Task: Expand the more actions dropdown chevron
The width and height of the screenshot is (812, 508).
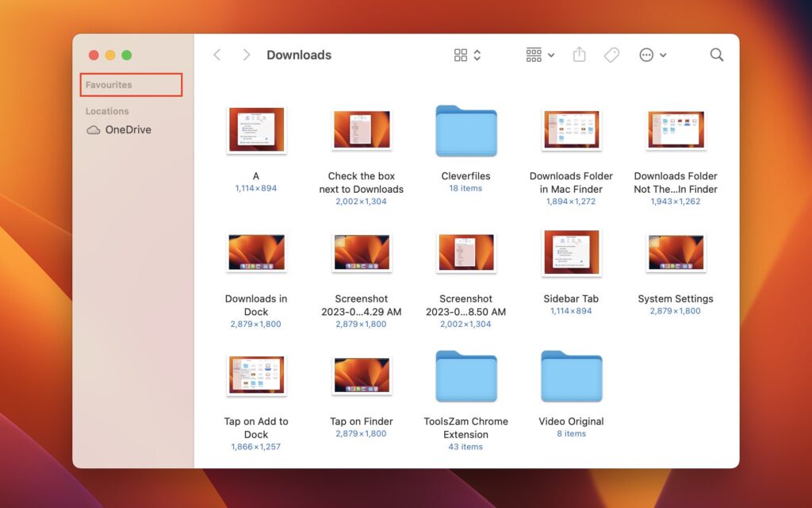Action: [x=665, y=55]
